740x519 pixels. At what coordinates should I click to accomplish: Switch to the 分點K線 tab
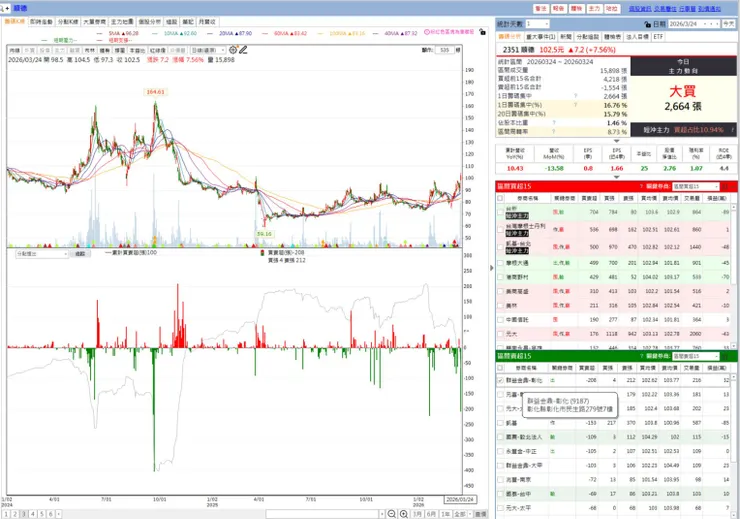(68, 22)
